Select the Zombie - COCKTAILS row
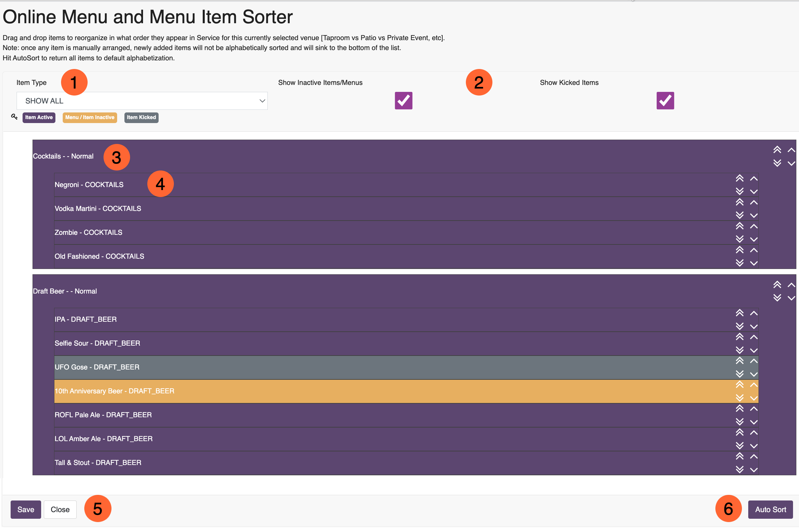This screenshot has width=799, height=532. tap(406, 233)
